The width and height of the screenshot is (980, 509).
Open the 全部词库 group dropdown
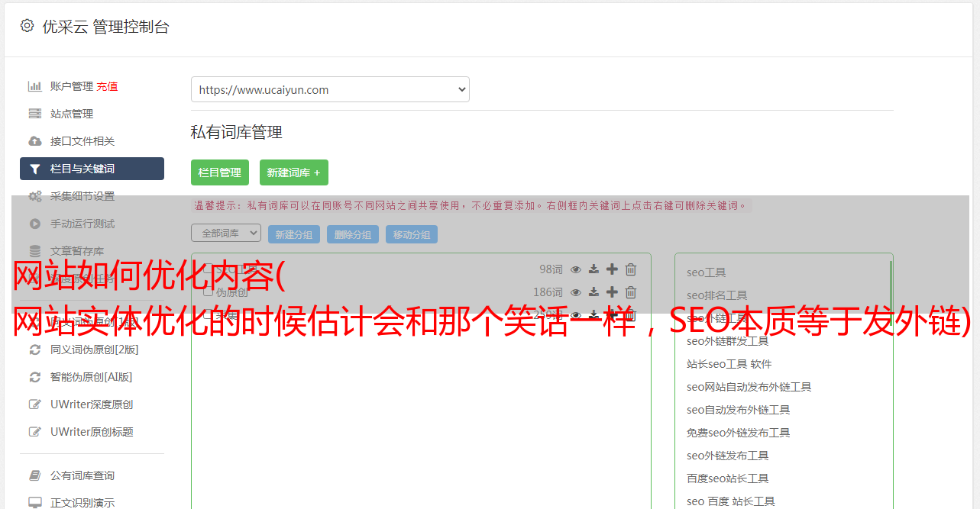point(226,233)
